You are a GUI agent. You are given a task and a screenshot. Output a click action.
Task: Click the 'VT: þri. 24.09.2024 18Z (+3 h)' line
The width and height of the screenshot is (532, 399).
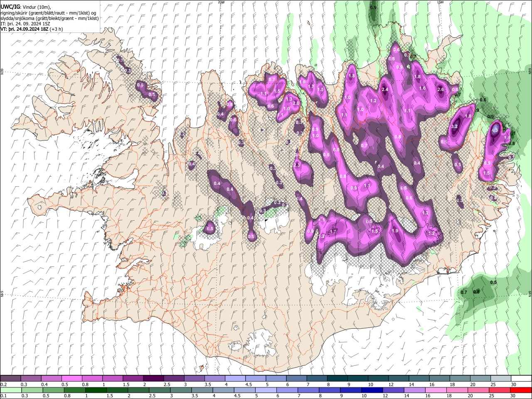click(32, 29)
